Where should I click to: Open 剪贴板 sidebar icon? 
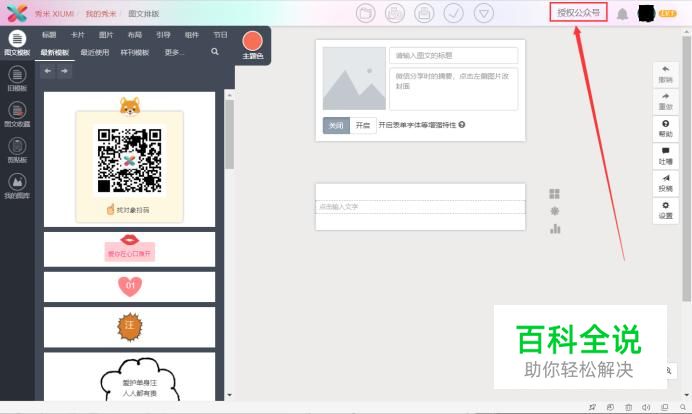(17, 151)
